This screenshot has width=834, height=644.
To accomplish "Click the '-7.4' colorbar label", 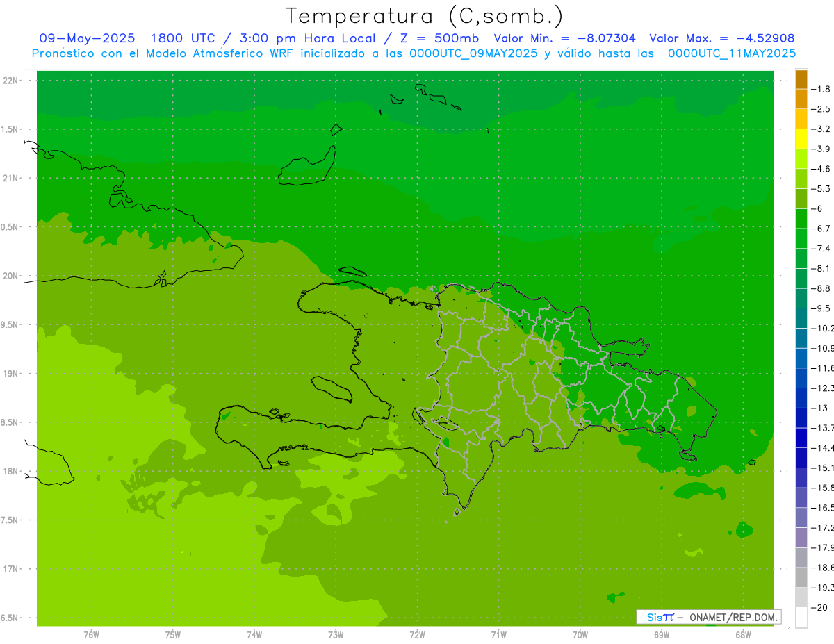I will tap(821, 249).
